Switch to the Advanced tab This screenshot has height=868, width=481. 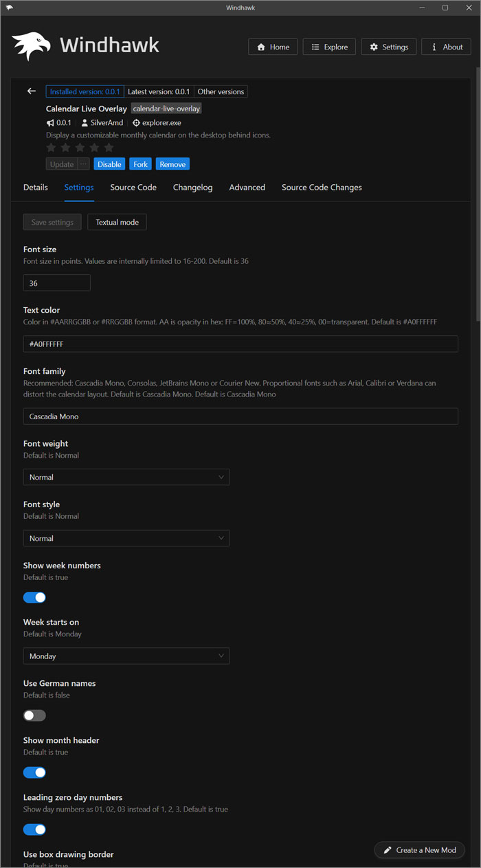click(247, 187)
